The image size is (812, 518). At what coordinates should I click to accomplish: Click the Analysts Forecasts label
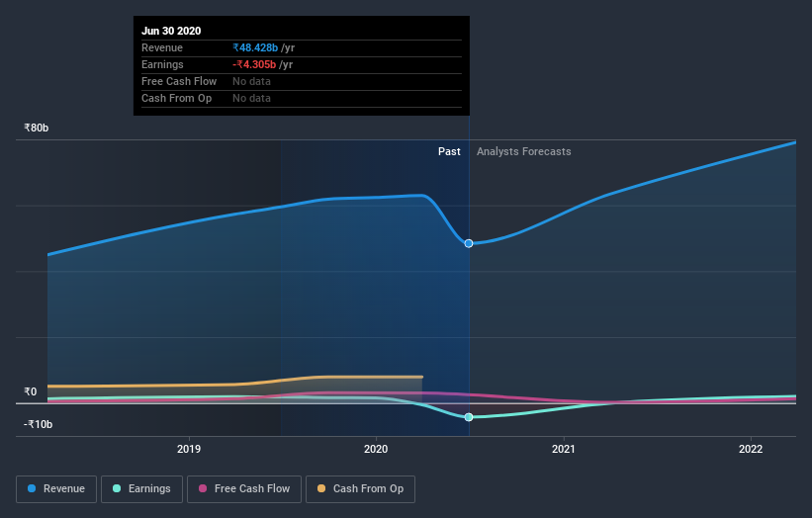(523, 151)
